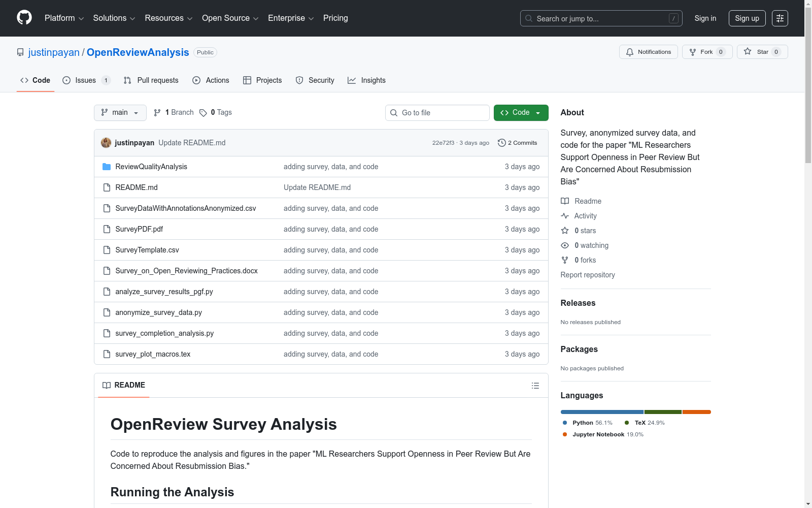Open the justinpayan owner profile link
Image resolution: width=812 pixels, height=508 pixels.
click(x=54, y=52)
